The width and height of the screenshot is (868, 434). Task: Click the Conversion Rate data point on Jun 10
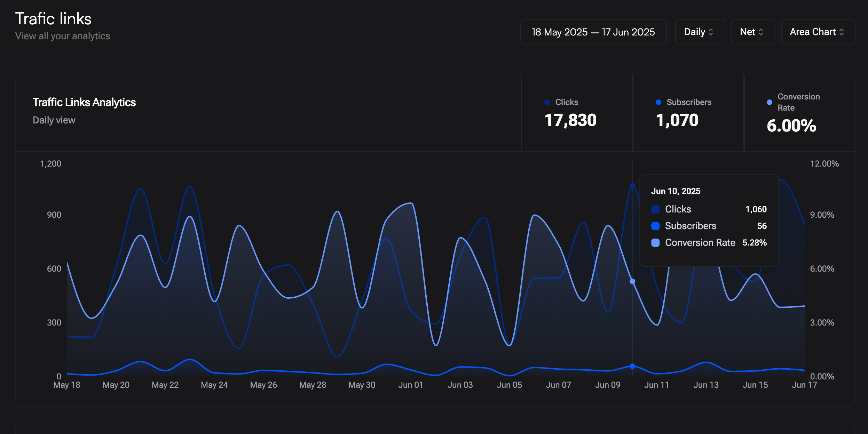pos(632,281)
